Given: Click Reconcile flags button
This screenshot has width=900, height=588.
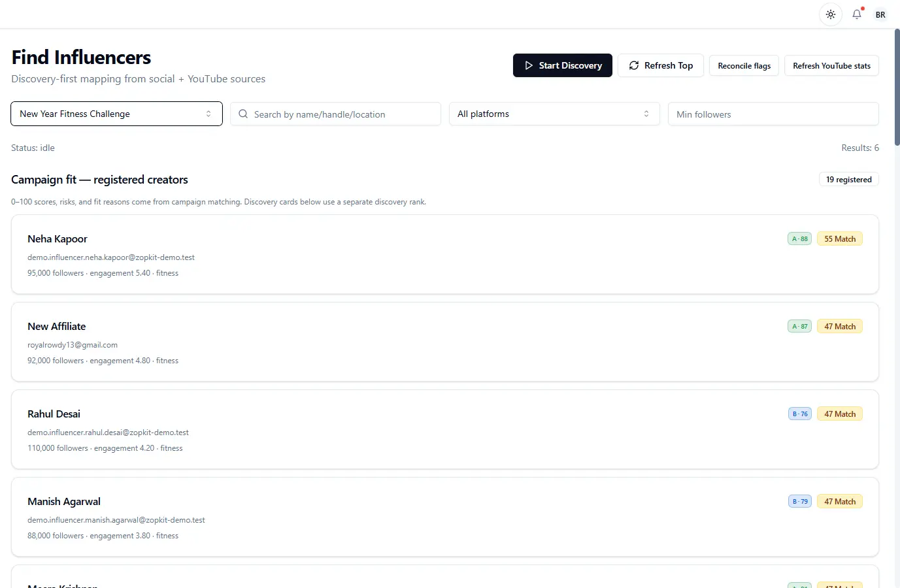Looking at the screenshot, I should coord(744,66).
